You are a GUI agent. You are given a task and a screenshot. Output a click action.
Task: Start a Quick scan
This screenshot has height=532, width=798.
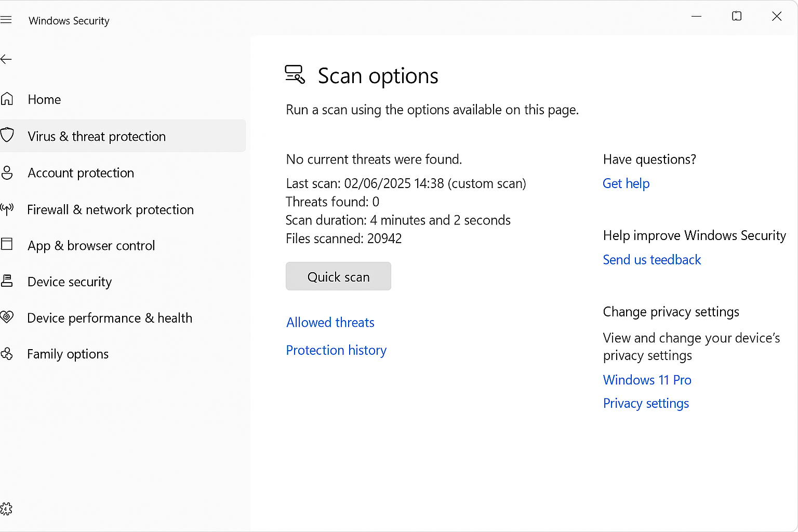coord(338,276)
